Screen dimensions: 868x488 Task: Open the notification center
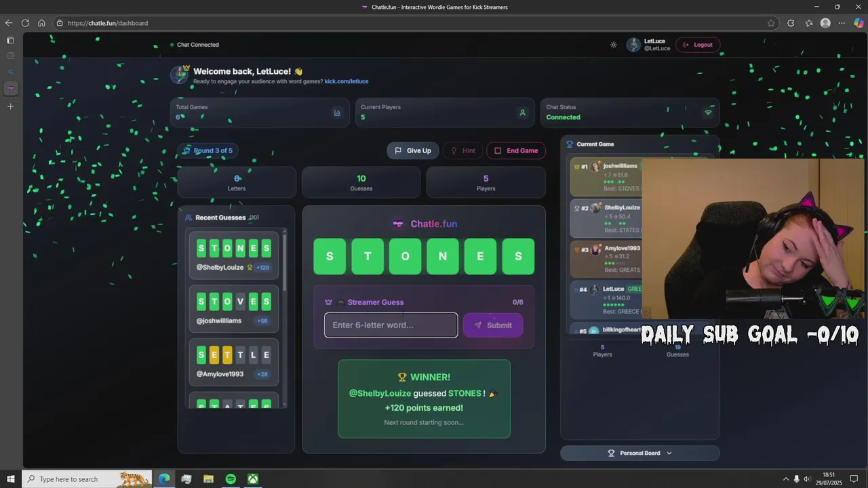(854, 479)
